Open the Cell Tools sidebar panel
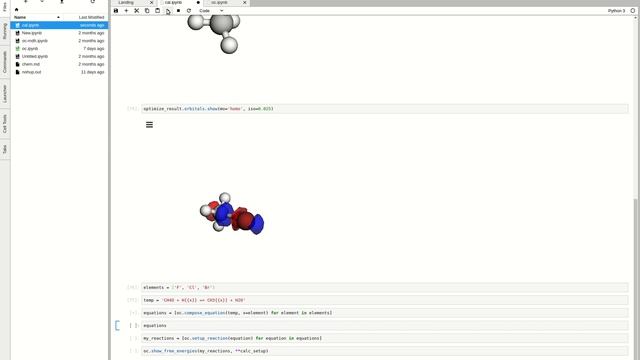The height and width of the screenshot is (360, 640). (5, 124)
